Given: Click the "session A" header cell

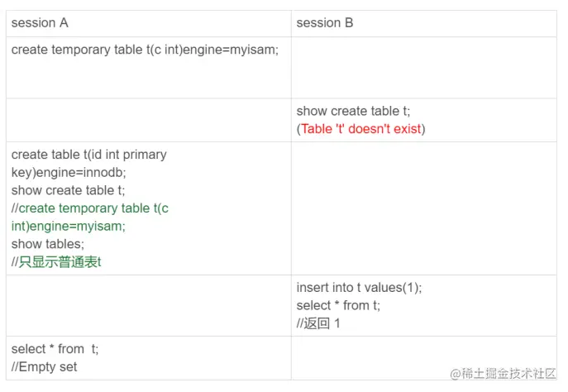Looking at the screenshot, I should pos(149,23).
